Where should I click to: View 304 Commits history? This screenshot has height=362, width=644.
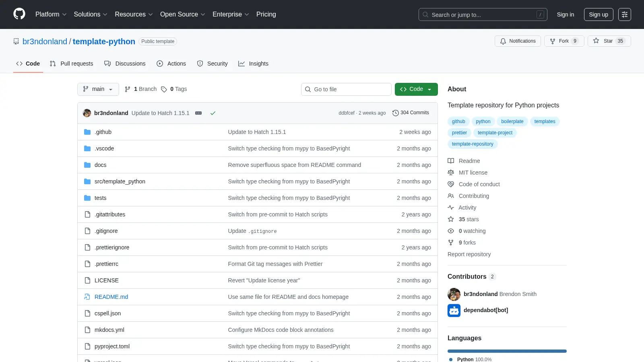[x=411, y=113]
